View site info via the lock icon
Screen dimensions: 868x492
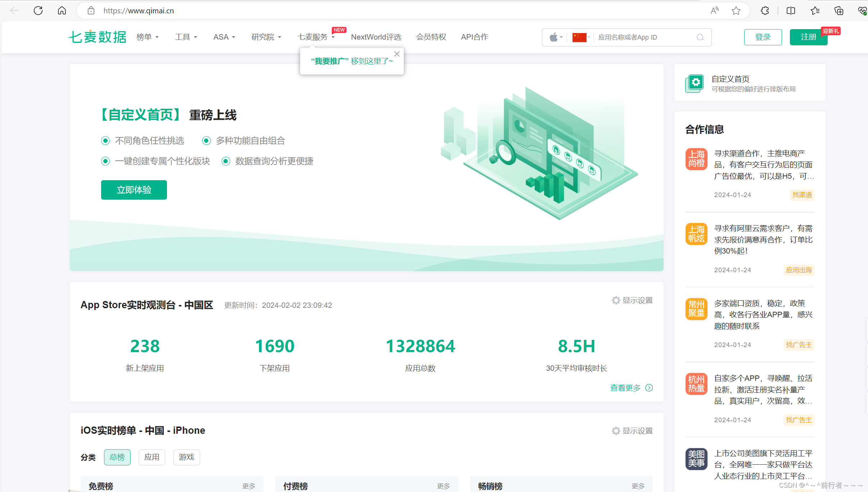[x=91, y=10]
